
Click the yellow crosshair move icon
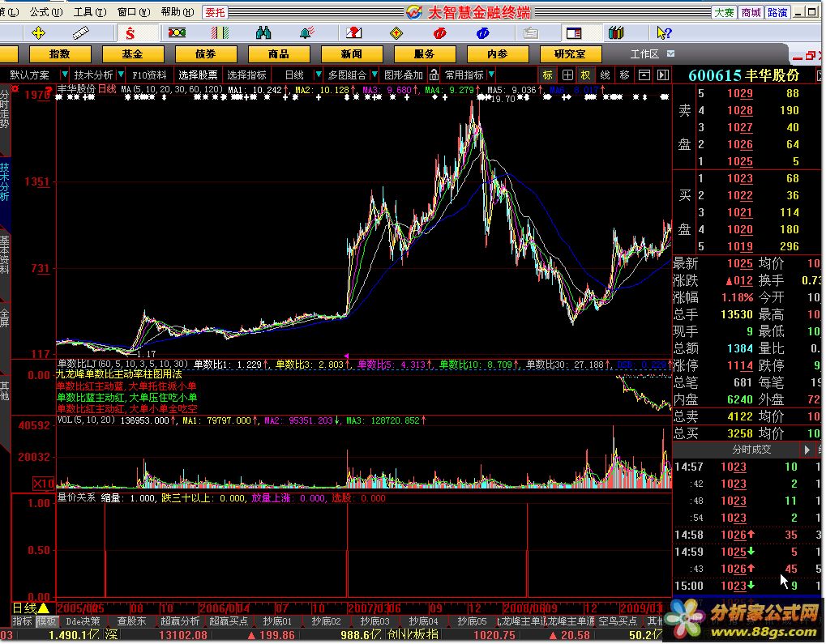(38, 33)
